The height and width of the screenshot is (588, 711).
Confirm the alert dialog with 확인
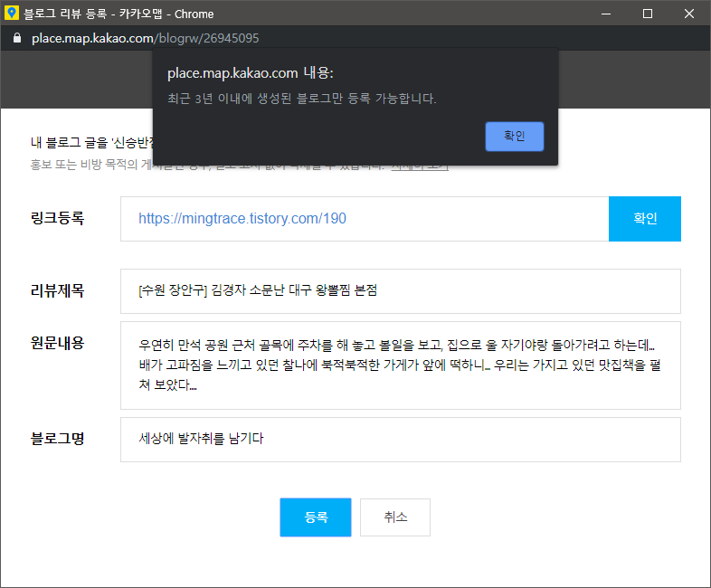(x=514, y=136)
